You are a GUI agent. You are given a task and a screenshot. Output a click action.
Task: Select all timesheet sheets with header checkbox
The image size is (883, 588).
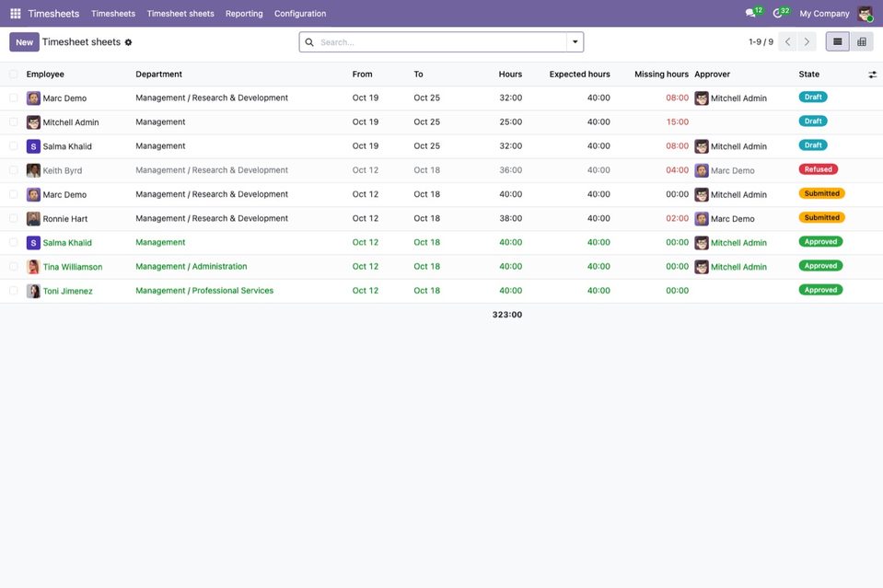[14, 75]
